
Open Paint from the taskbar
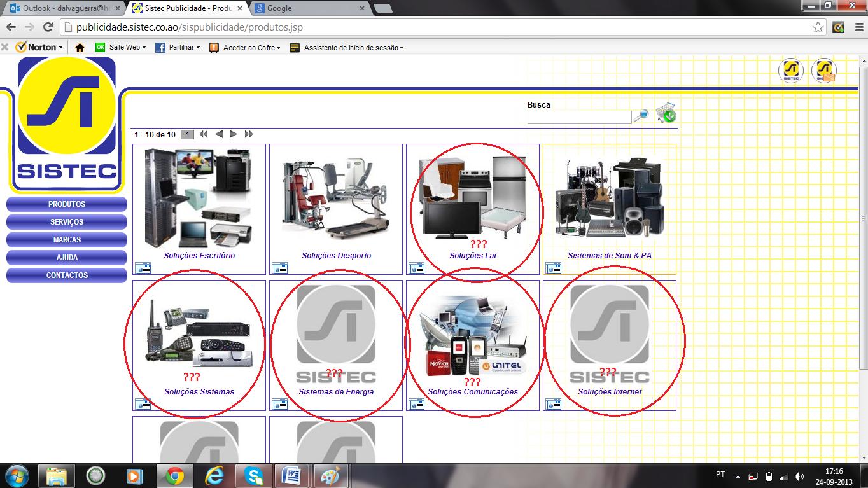(330, 476)
